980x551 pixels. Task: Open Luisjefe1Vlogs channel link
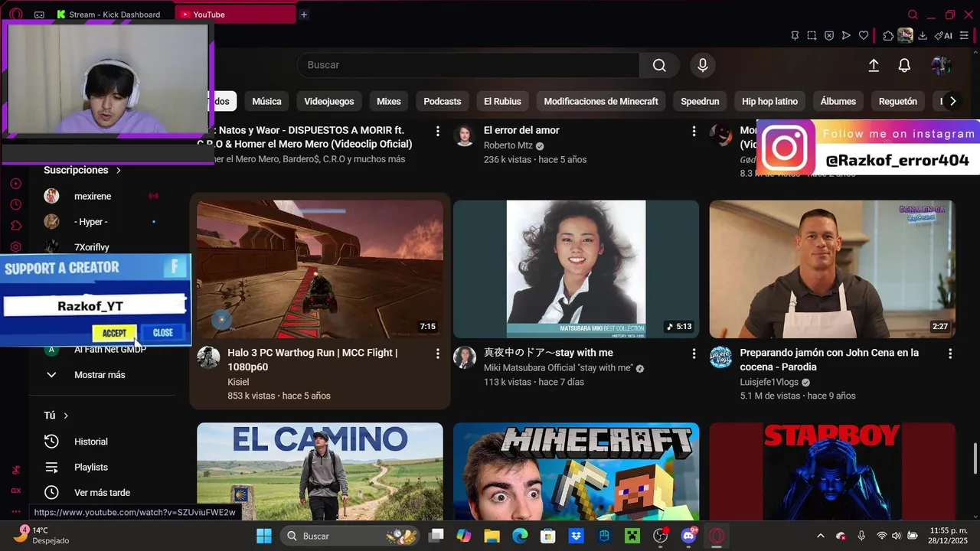pyautogui.click(x=769, y=382)
